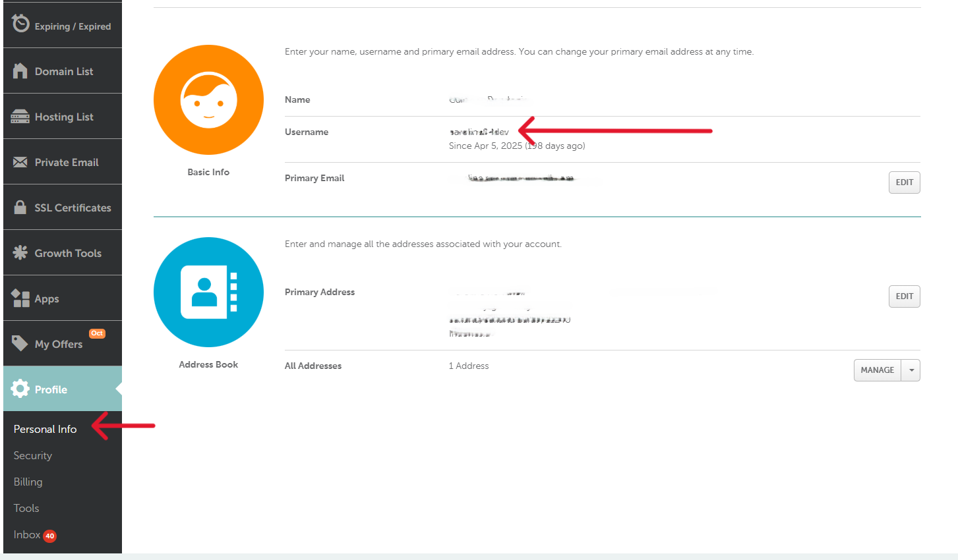This screenshot has width=958, height=560.
Task: Click MANAGE next to All Addresses
Action: (x=877, y=370)
